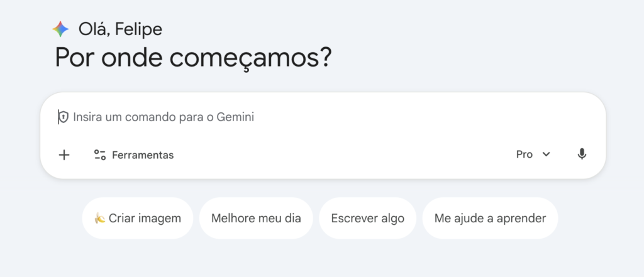The width and height of the screenshot is (644, 277).
Task: Click the word 'Gemini' in the placeholder text
Action: click(x=235, y=117)
